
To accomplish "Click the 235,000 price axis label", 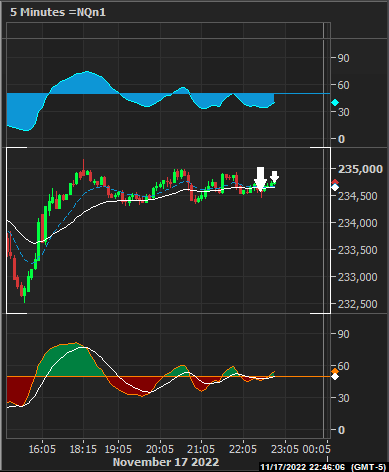I will (360, 169).
